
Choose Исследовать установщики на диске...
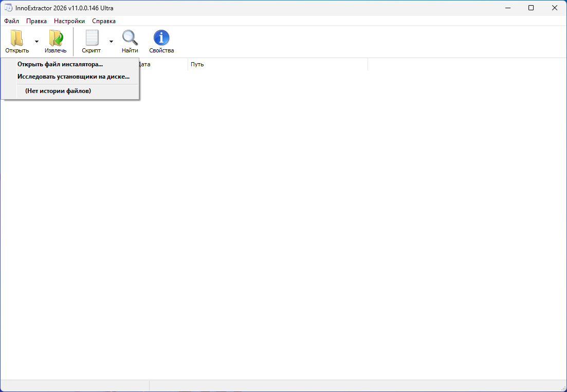(70, 77)
